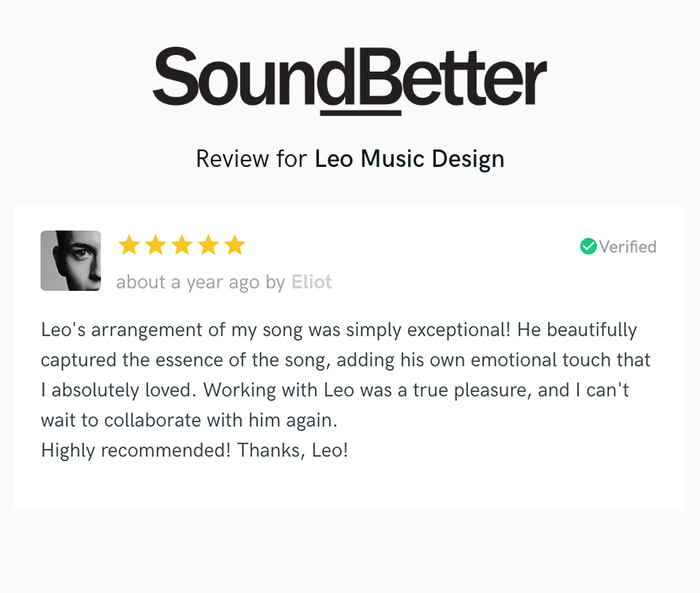Click the second rating star
Image resolution: width=700 pixels, height=593 pixels.
(x=155, y=245)
